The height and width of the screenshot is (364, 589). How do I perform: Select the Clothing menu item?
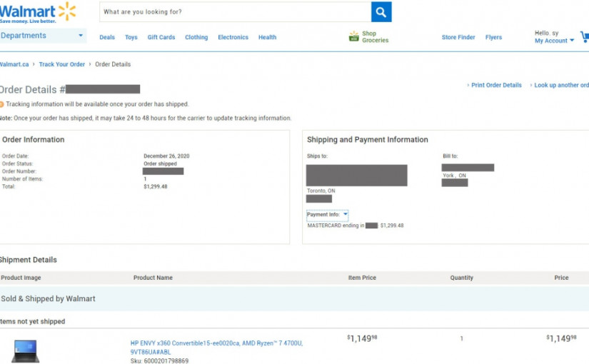coord(196,37)
